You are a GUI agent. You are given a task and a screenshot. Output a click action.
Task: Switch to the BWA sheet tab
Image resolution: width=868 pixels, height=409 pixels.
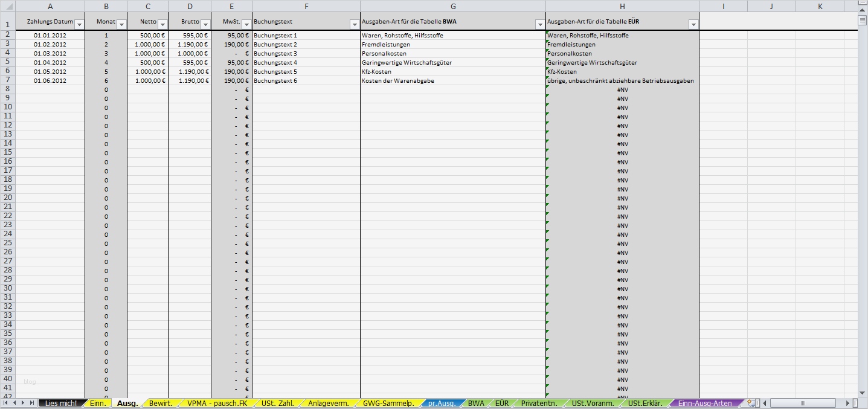coord(477,402)
